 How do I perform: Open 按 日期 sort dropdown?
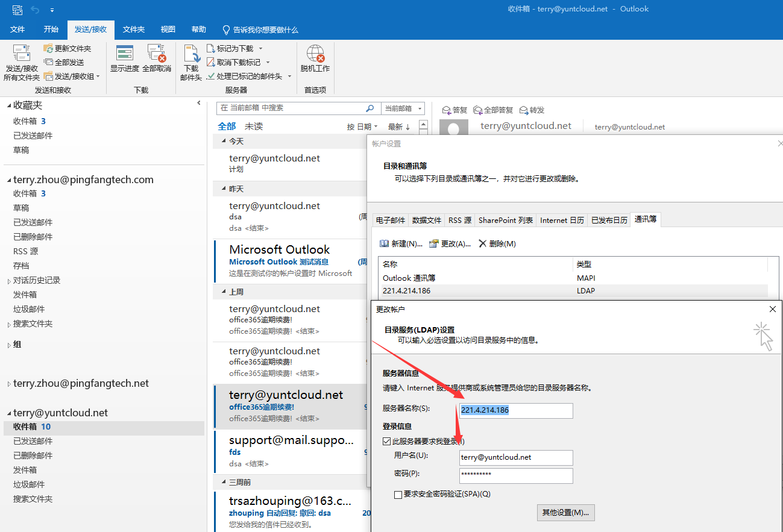(x=362, y=127)
